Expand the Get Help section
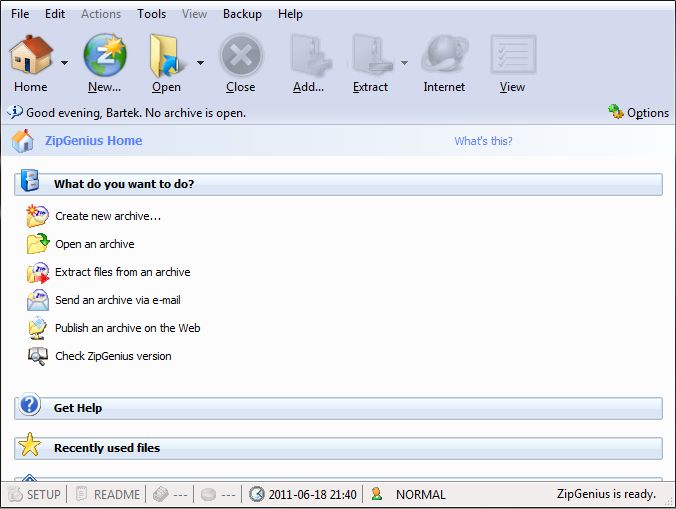This screenshot has height=509, width=676. (x=338, y=408)
